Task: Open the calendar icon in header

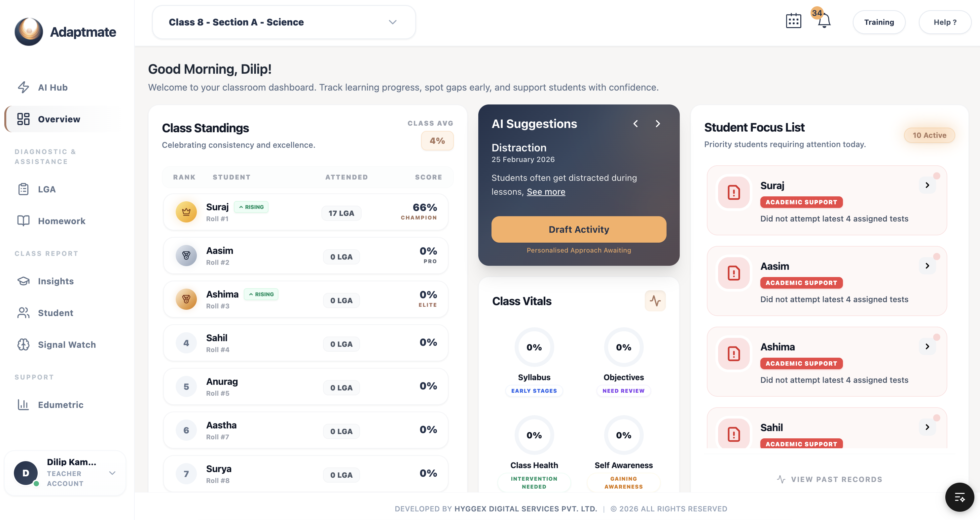Action: point(793,21)
